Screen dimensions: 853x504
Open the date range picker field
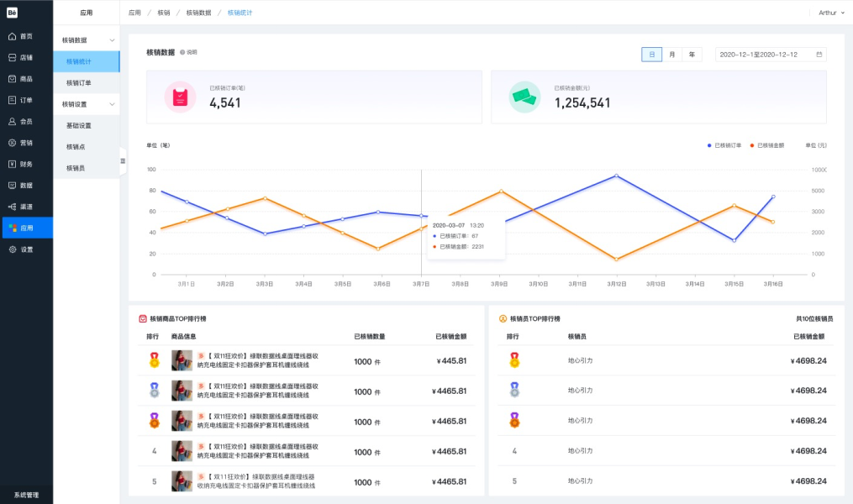[770, 55]
